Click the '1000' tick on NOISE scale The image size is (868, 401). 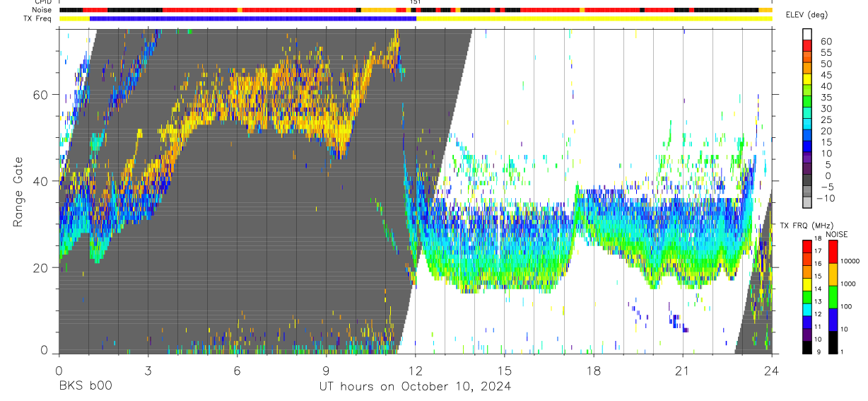point(848,284)
